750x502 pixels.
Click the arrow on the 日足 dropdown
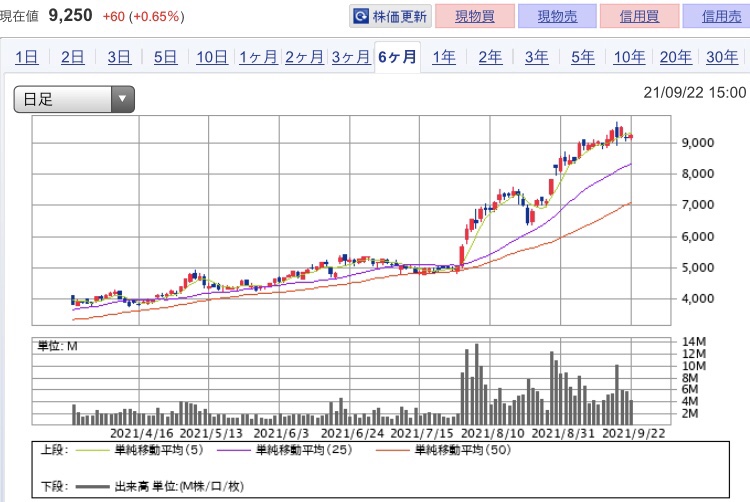[x=122, y=99]
